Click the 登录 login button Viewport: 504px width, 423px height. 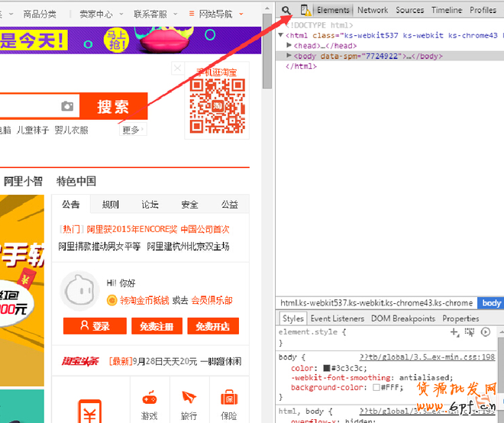tap(95, 326)
